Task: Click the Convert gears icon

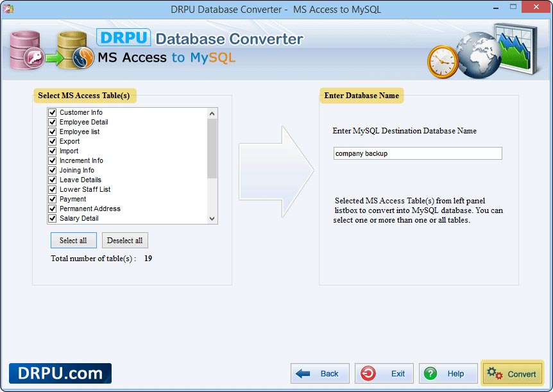Action: [495, 373]
